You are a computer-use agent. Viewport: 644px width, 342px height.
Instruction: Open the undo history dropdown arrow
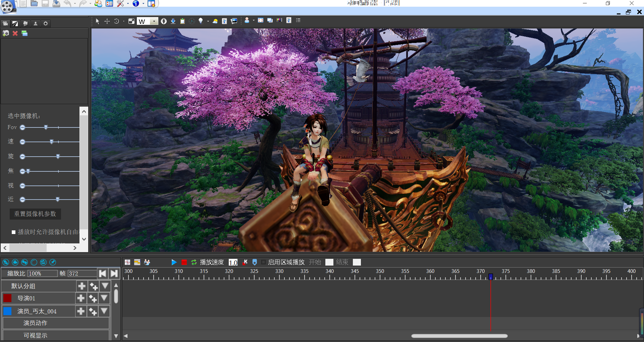click(x=74, y=4)
